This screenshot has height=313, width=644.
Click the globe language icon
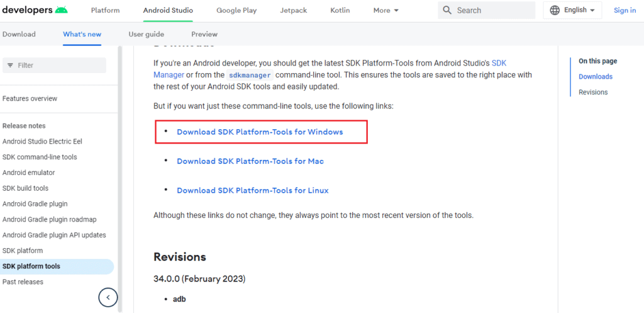point(555,10)
